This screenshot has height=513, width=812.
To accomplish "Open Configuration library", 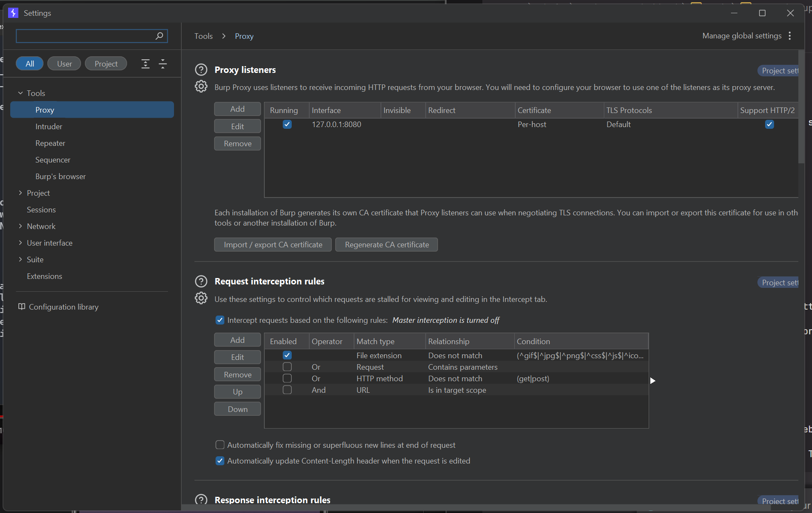I will coord(64,307).
